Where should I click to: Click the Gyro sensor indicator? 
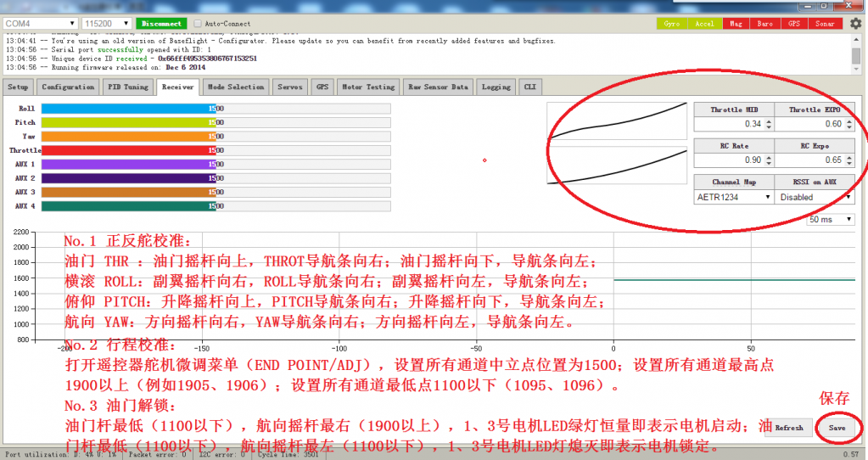point(672,23)
